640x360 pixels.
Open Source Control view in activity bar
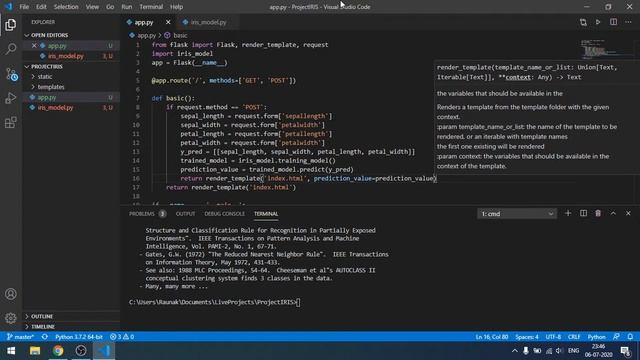tap(11, 74)
